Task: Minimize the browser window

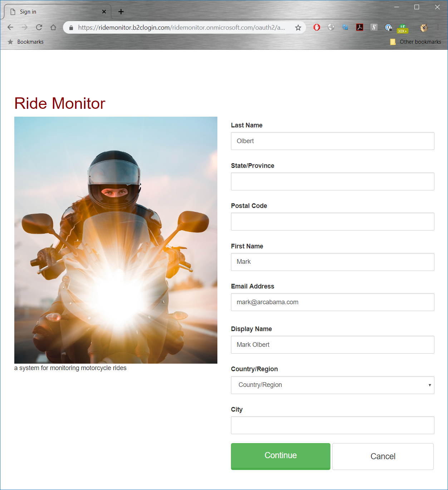Action: coord(397,7)
